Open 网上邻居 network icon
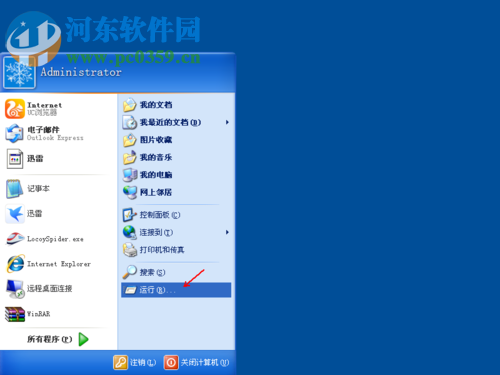The image size is (500, 375). coord(130,192)
